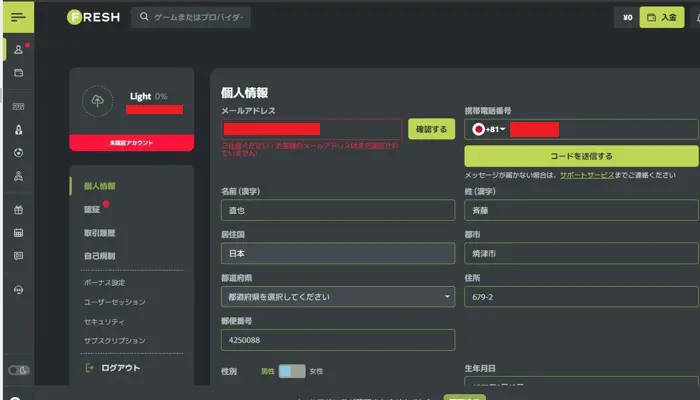The image size is (700, 400).
Task: Open the slots icon in sidebar
Action: (18, 106)
